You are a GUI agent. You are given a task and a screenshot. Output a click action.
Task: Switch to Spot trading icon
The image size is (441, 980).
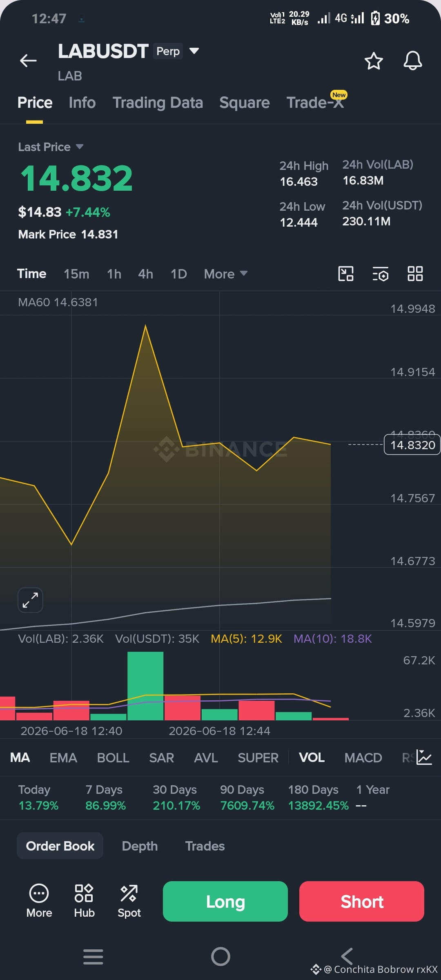click(129, 901)
